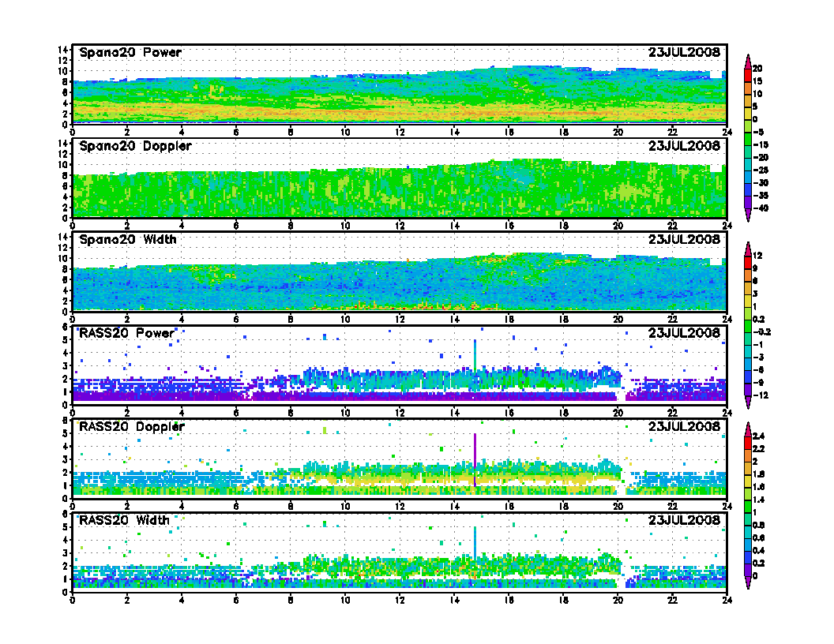
Task: Click the cyan vertical spike in RASS20 Power plot
Action: coord(475,356)
